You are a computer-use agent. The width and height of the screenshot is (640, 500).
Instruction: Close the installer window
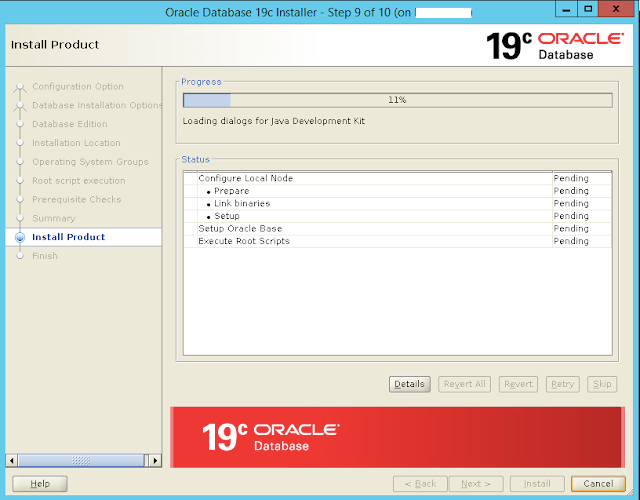(x=616, y=9)
